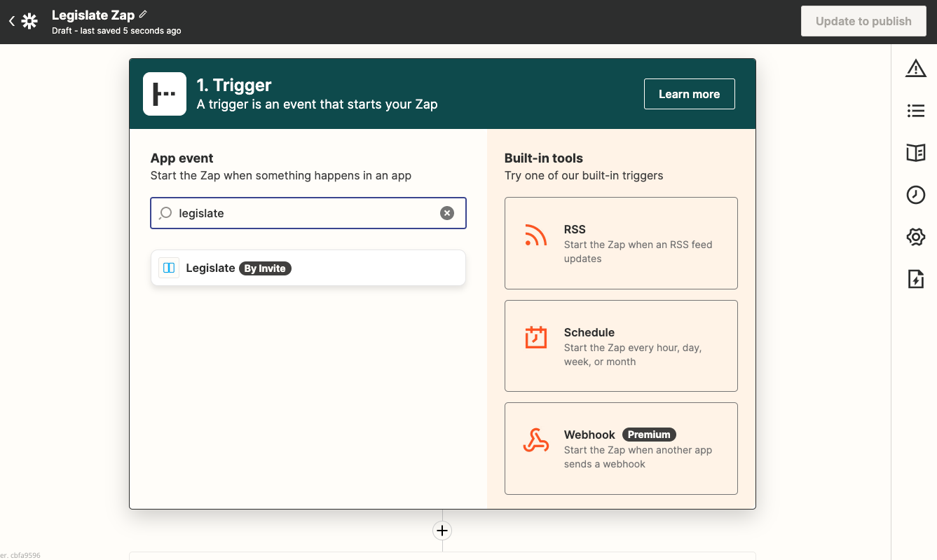Click the Learn more button
937x560 pixels.
click(x=689, y=94)
